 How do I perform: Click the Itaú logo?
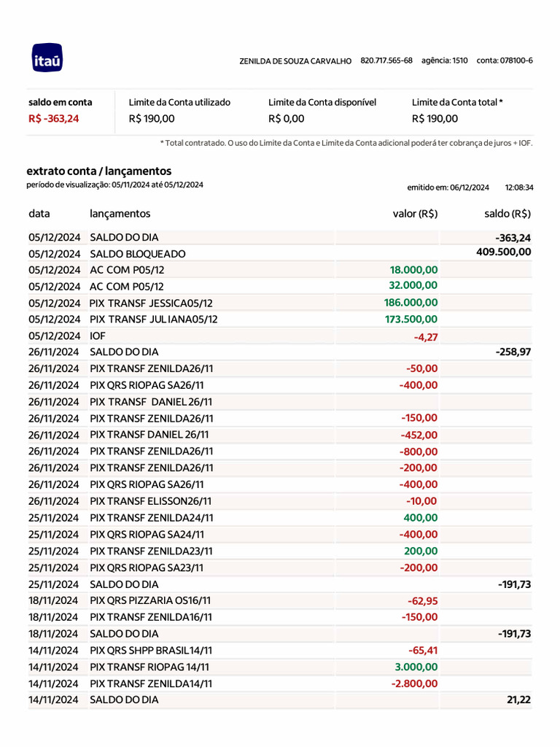click(47, 58)
